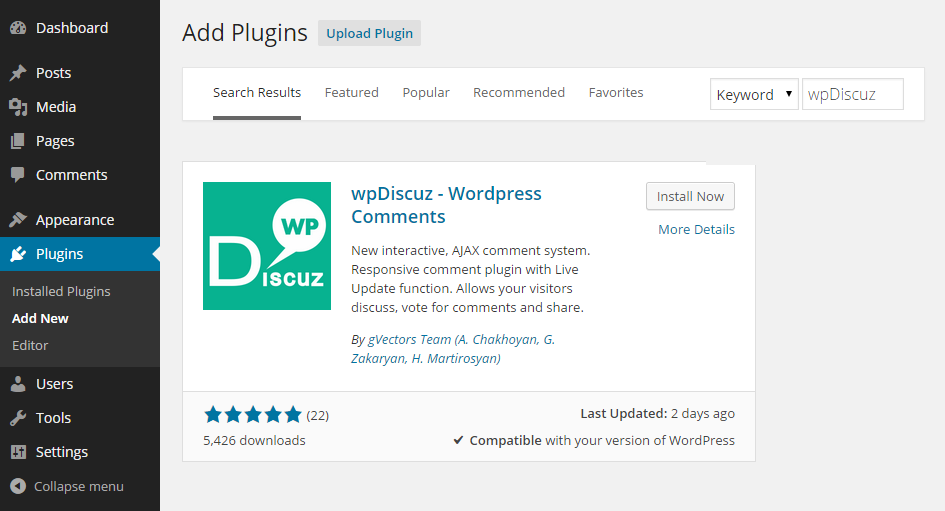Image resolution: width=945 pixels, height=511 pixels.
Task: Go to Installed Plugins submenu
Action: (61, 292)
